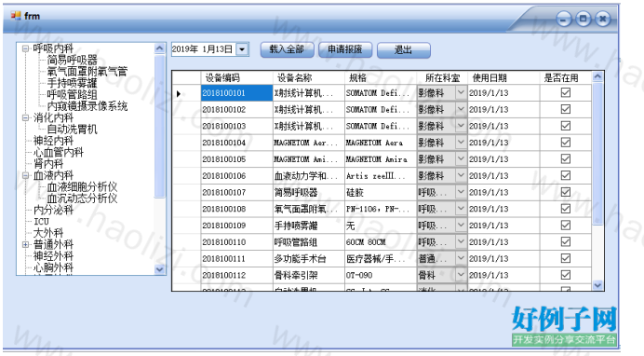
Task: Click device name 多功能手术台 cell
Action: (x=308, y=258)
